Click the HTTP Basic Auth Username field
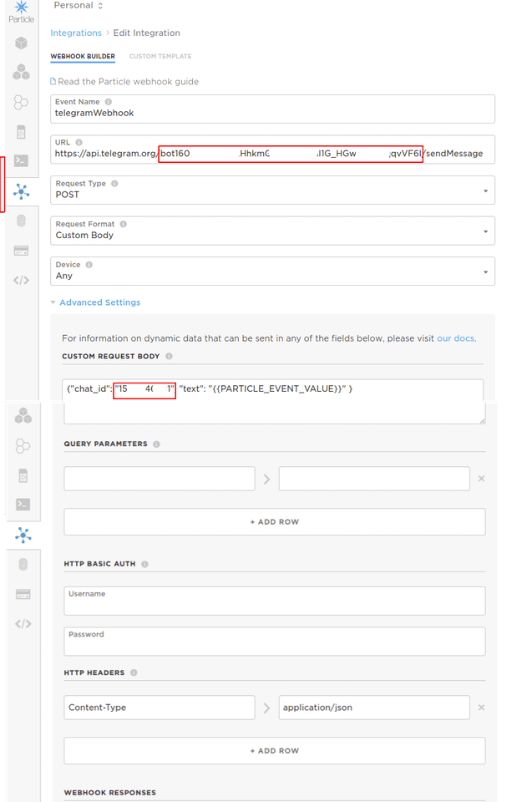The width and height of the screenshot is (532, 802). [274, 601]
